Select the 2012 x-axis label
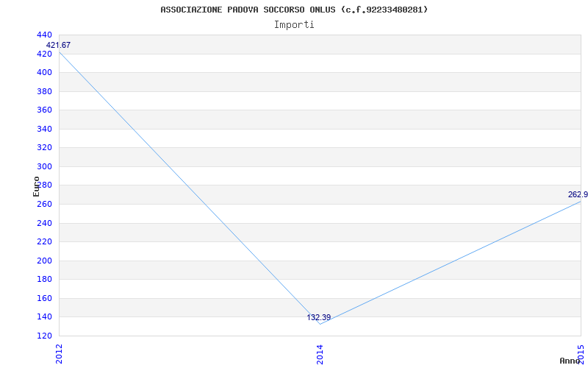588x368 pixels. tap(59, 354)
